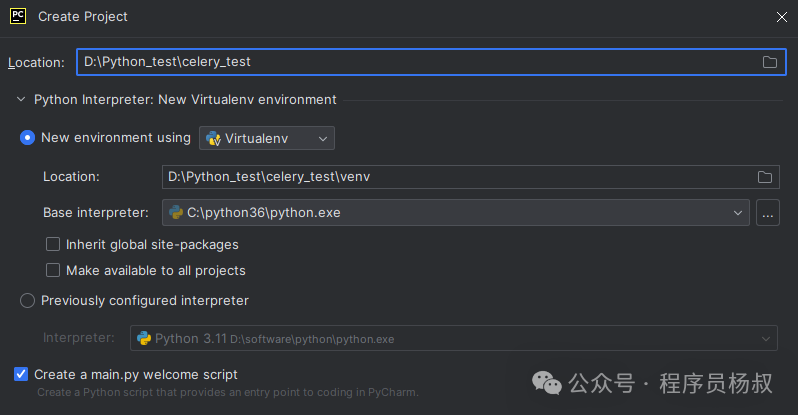Enable Make available to all projects
Image resolution: width=798 pixels, height=415 pixels.
click(53, 270)
